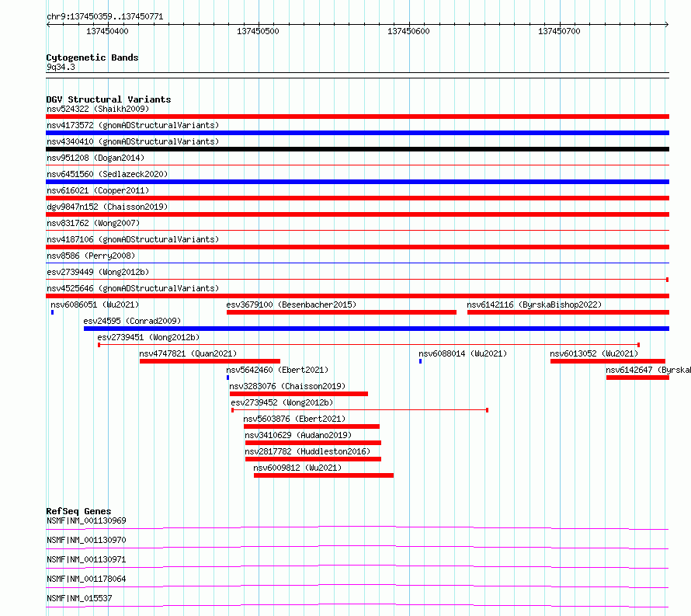691x616 pixels.
Task: Click the red nsv4747821 variant bar
Action: (x=210, y=361)
